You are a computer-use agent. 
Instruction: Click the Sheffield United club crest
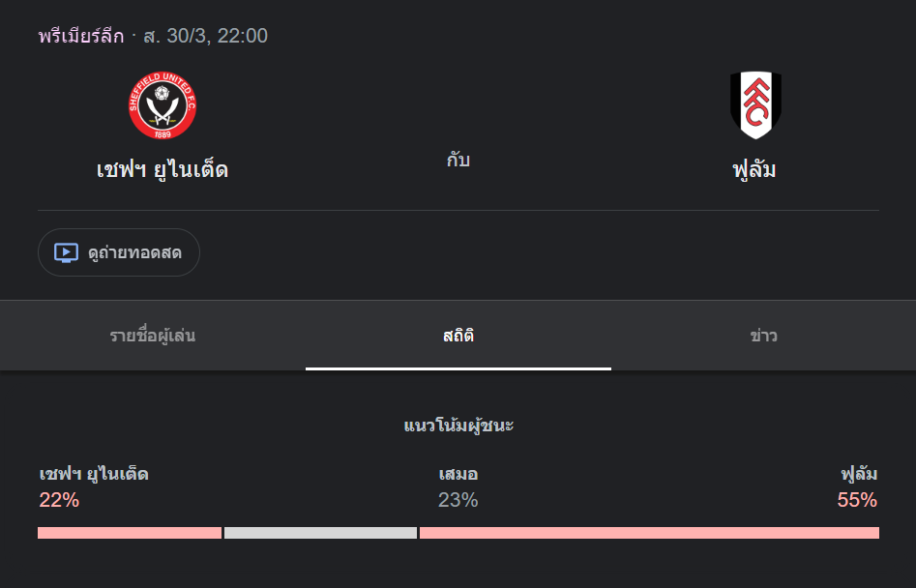tap(163, 105)
